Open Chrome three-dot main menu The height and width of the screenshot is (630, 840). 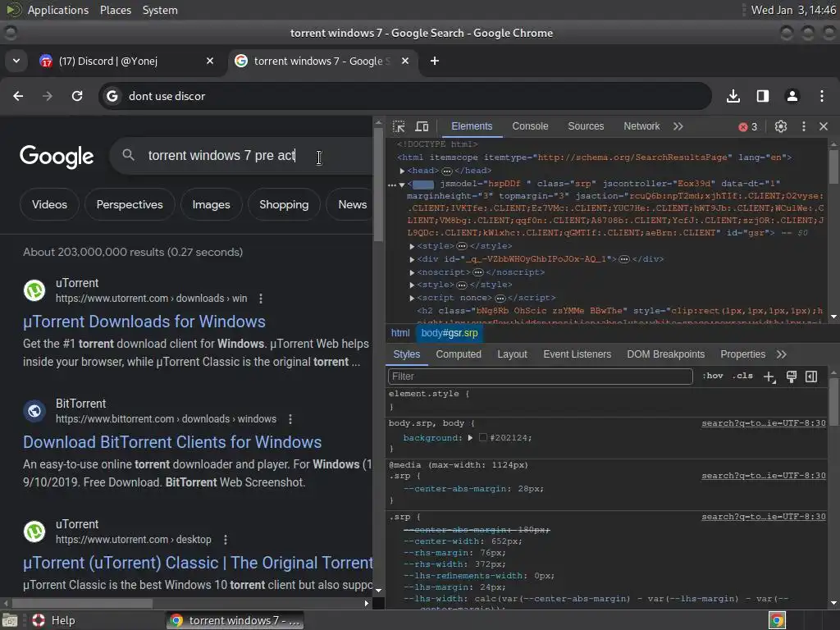tap(822, 96)
